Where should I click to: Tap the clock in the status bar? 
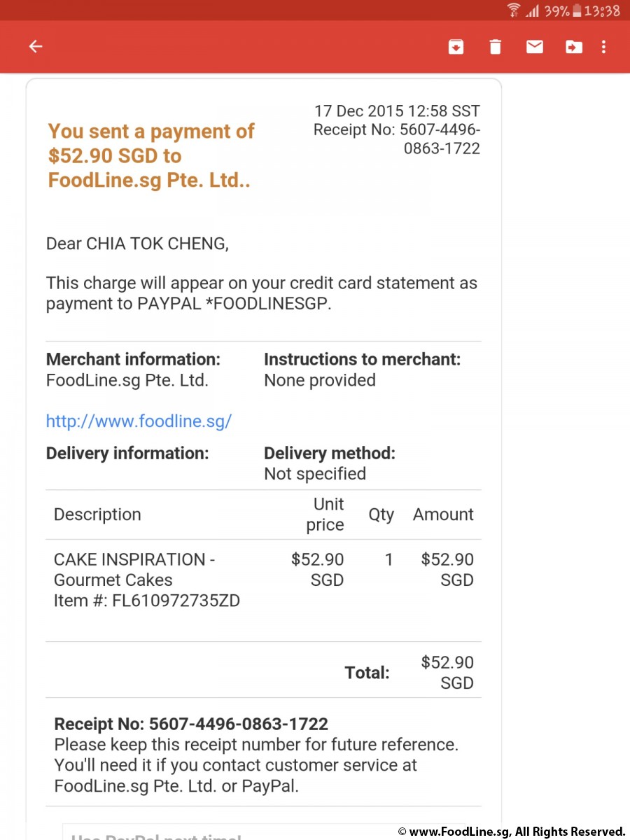pos(603,10)
